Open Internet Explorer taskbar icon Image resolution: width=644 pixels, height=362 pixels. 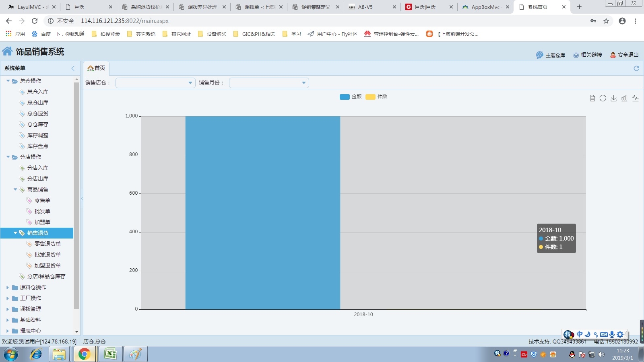tap(36, 354)
